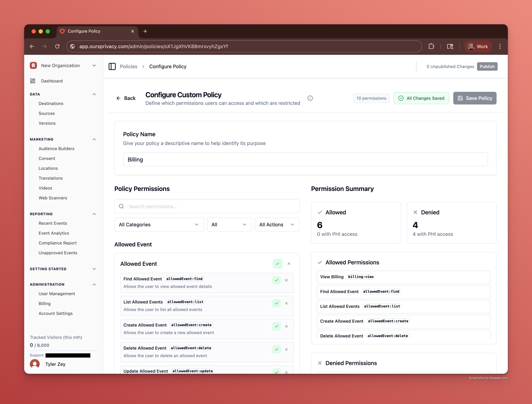Collapse the ADMINISTRATION section
The height and width of the screenshot is (404, 532).
94,284
